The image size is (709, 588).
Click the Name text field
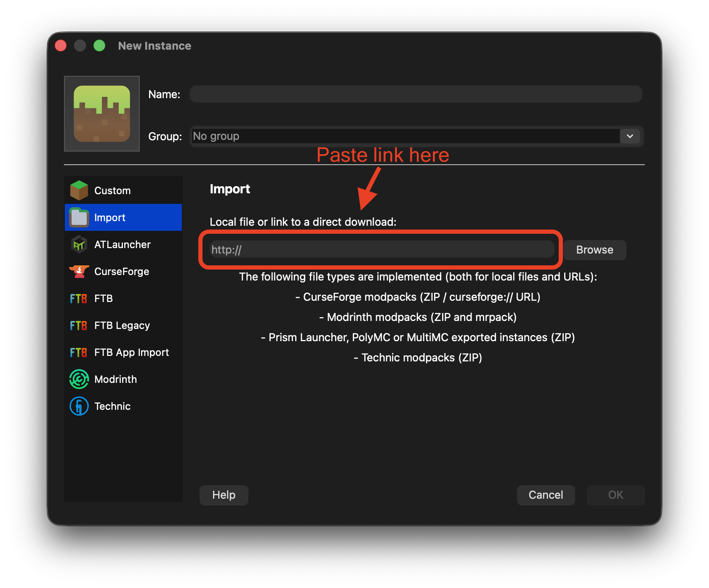pos(416,94)
